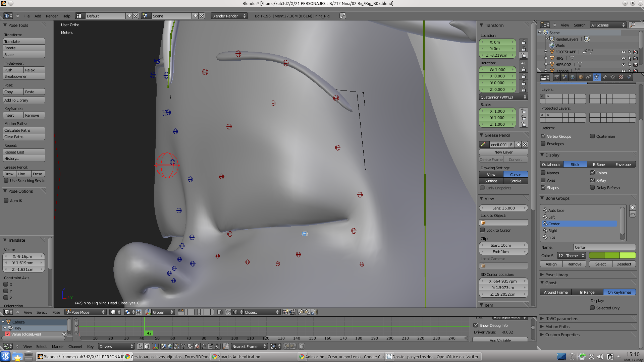Viewport: 644px width, 362px height.
Task: Open the Bone properties tab icon
Action: point(605,77)
